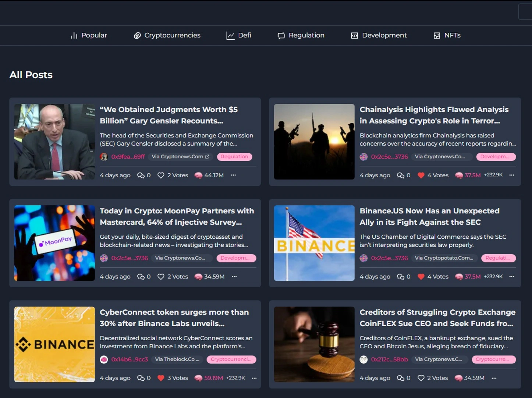Open author 0x212c...58bb profile
The image size is (532, 398).
(389, 359)
